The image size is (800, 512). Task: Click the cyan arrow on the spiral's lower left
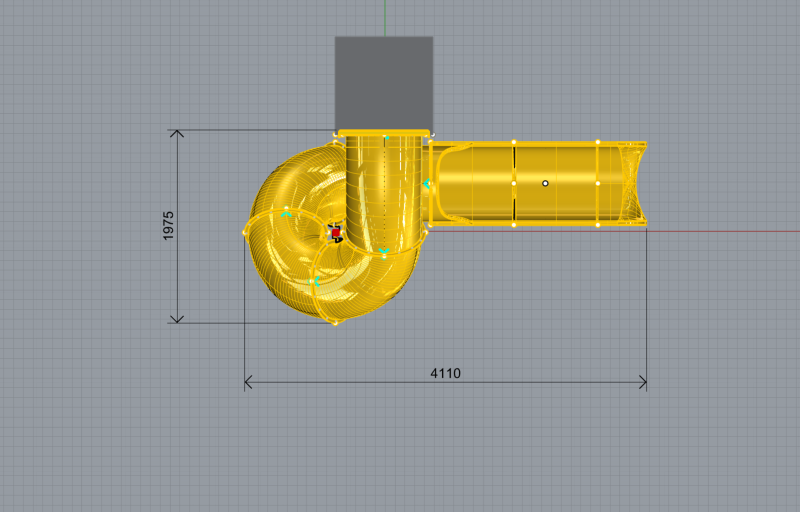point(315,281)
